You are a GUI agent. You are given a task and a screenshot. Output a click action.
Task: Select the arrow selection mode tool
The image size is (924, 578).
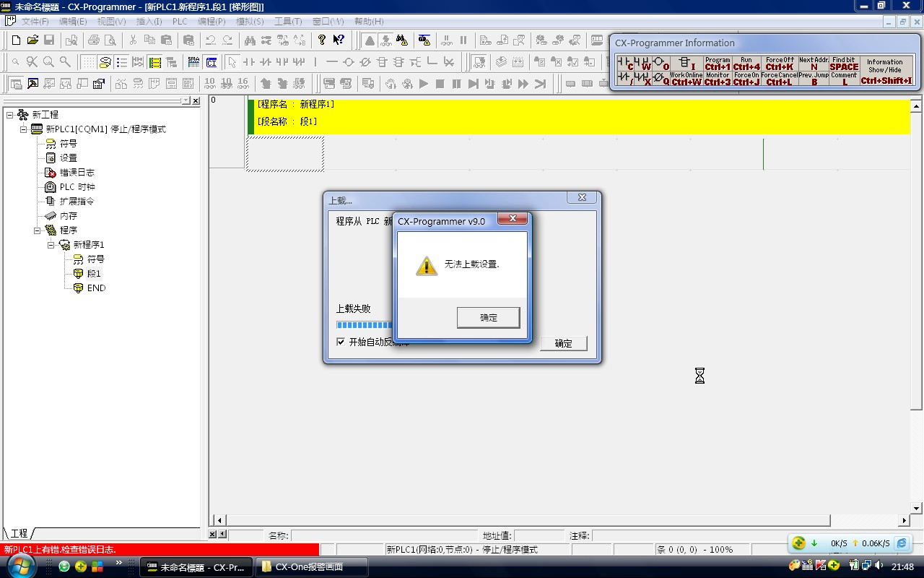point(232,62)
